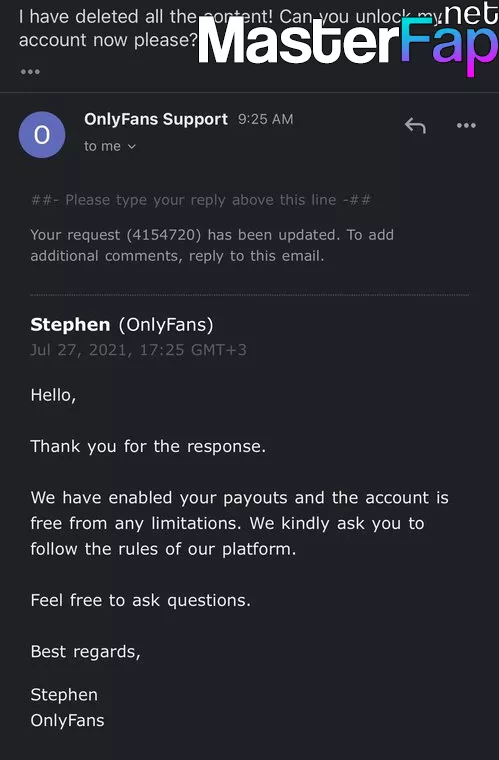Open the more options menu beside reply
The height and width of the screenshot is (760, 499).
[x=466, y=126]
